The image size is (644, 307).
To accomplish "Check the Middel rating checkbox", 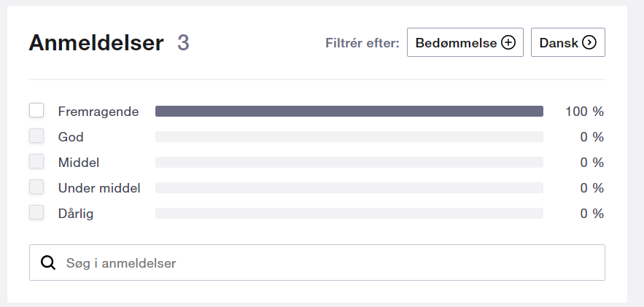I will coord(36,162).
